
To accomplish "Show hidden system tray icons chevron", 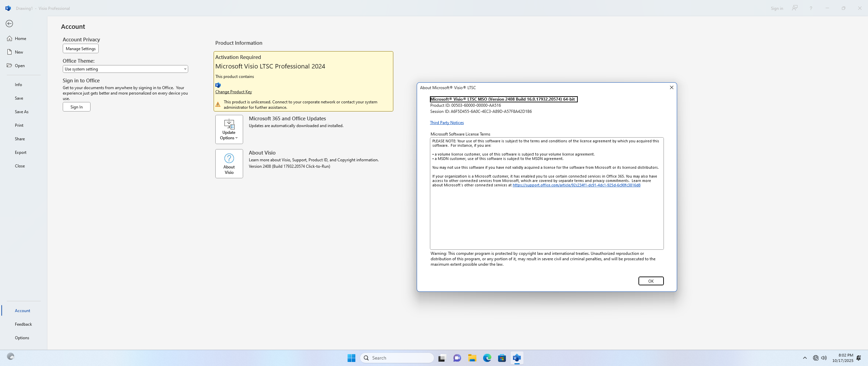I will tap(805, 358).
